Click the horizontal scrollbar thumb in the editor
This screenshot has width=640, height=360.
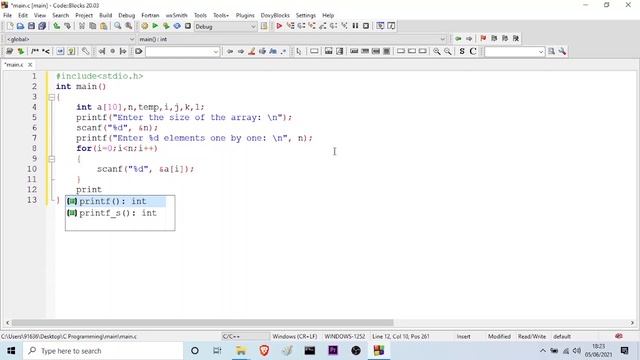[x=202, y=322]
